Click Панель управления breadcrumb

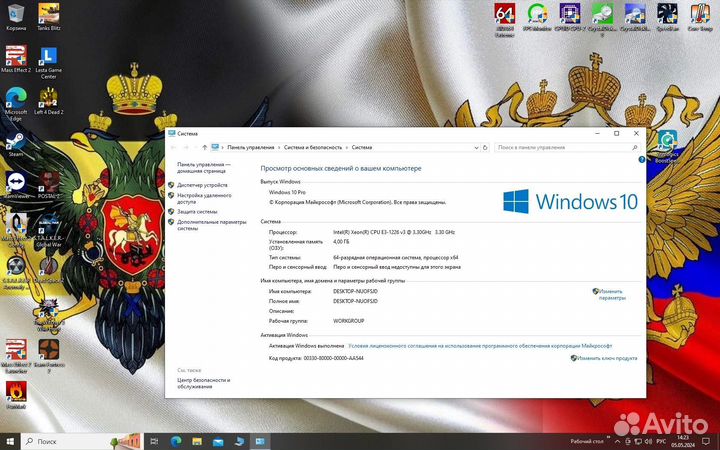tap(251, 147)
